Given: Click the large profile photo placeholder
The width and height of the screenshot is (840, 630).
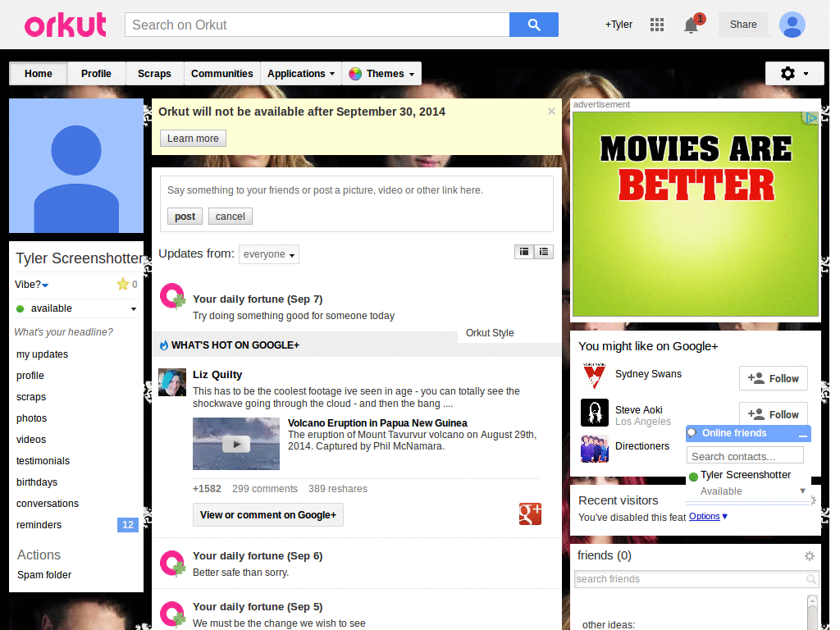Looking at the screenshot, I should point(76,166).
